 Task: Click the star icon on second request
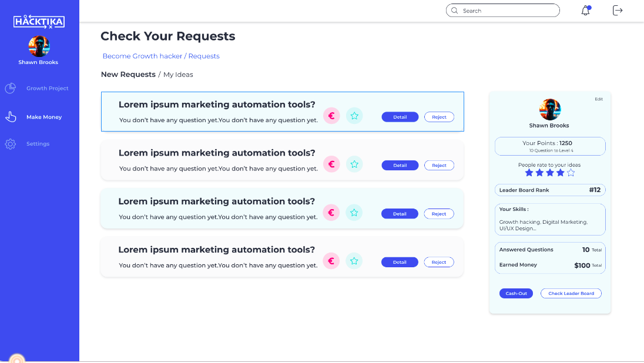[x=354, y=164]
